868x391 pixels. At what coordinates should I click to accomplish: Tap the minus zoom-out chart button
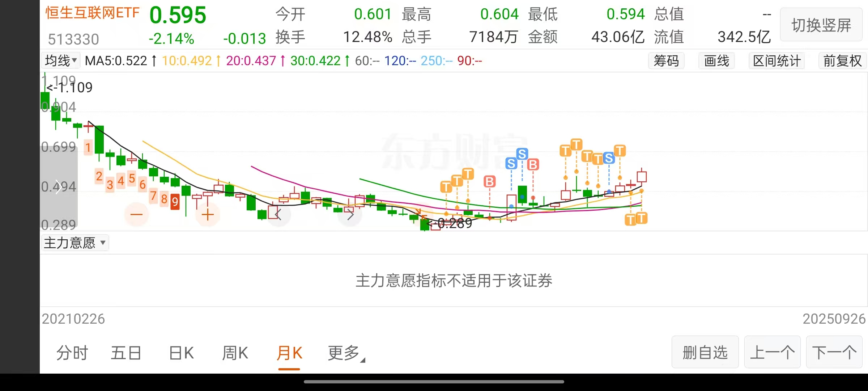[x=136, y=215]
